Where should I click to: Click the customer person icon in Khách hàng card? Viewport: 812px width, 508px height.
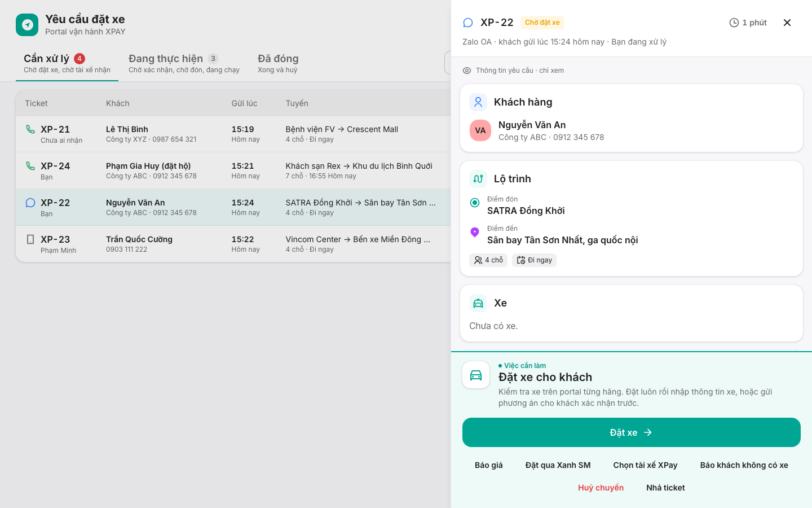(478, 102)
